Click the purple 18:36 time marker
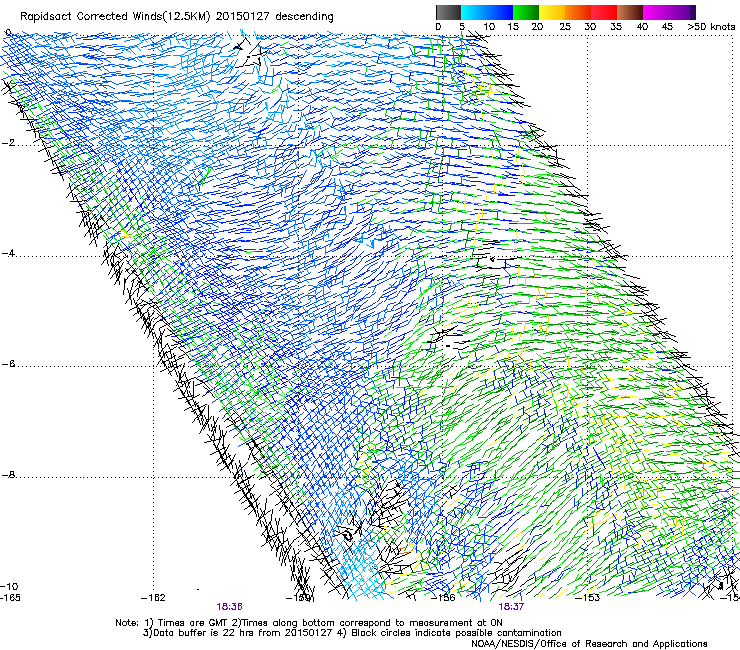The width and height of the screenshot is (740, 650). [x=229, y=607]
